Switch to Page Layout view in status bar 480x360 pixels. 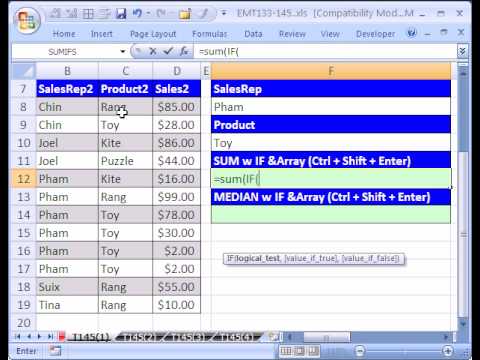(x=300, y=351)
